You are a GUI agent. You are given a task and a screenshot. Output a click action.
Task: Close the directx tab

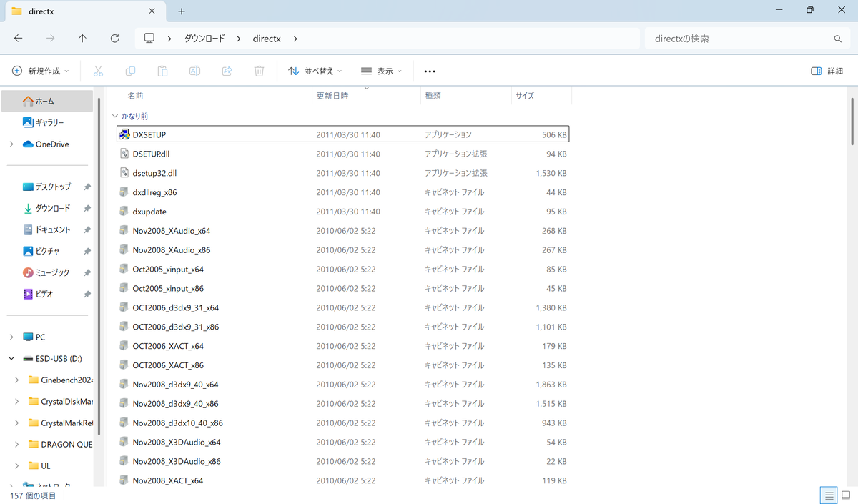[152, 11]
